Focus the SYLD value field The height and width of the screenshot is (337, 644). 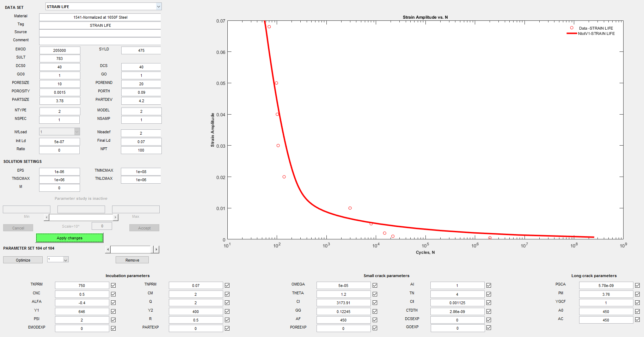pos(141,50)
